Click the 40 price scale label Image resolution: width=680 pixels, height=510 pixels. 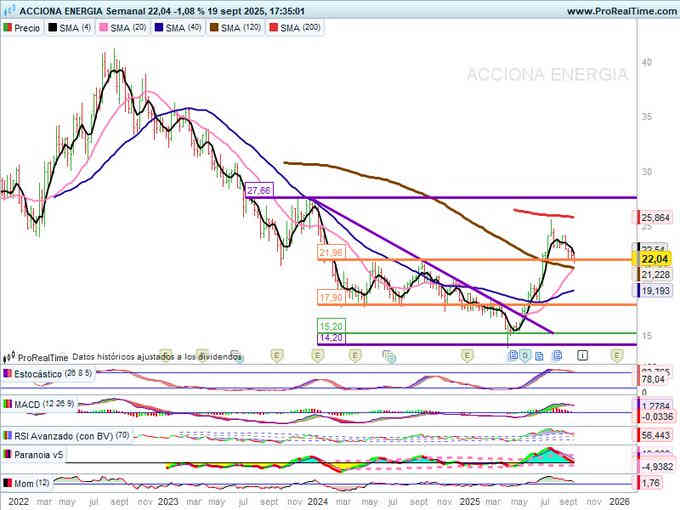(647, 62)
